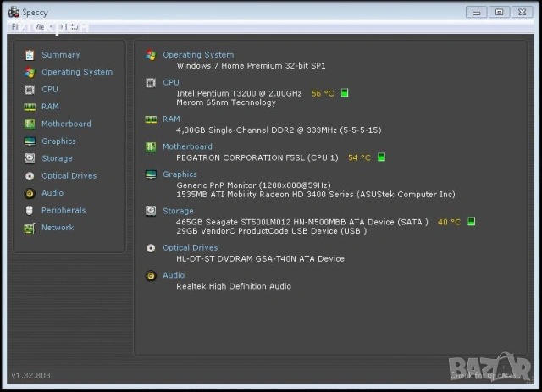Click the Operating System heading link in summary

198,55
